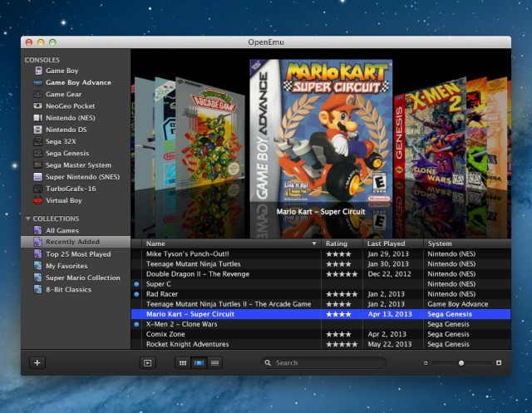Screen dimensions: 532x413
Task: Switch to cover flow view mode
Action: tap(199, 363)
